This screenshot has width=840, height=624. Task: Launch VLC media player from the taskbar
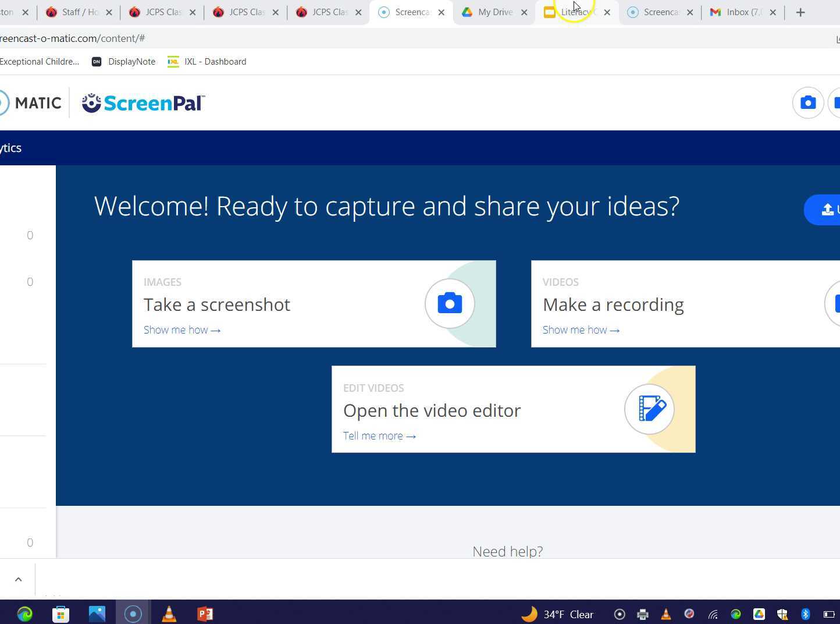tap(169, 614)
